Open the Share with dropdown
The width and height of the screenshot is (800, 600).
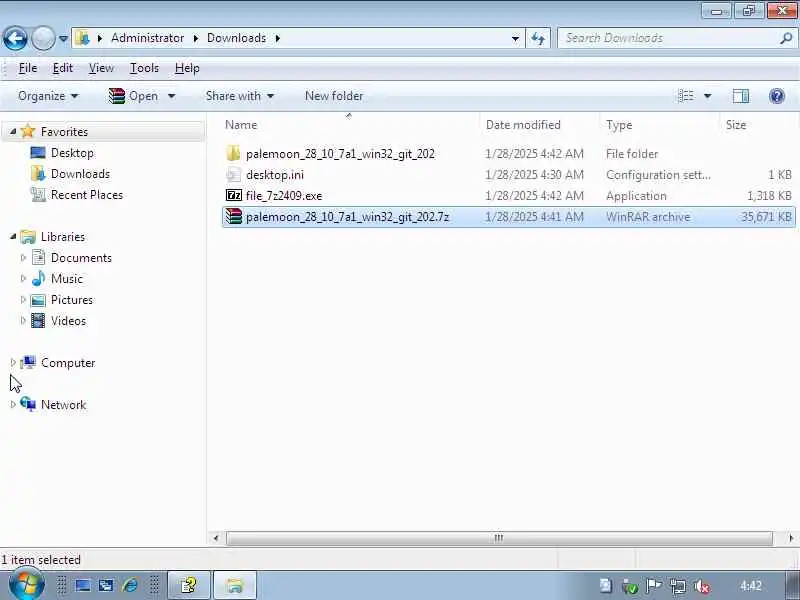(240, 96)
